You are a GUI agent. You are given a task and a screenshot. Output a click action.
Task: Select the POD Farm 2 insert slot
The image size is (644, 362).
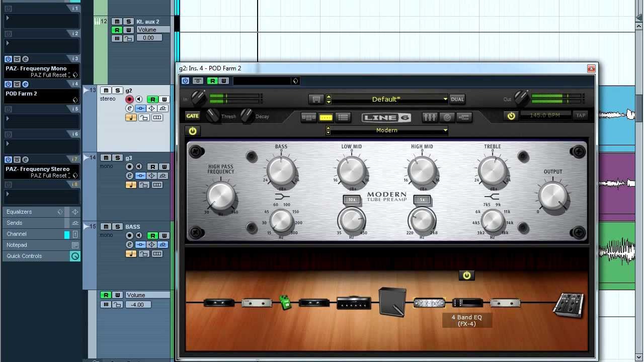coord(42,97)
